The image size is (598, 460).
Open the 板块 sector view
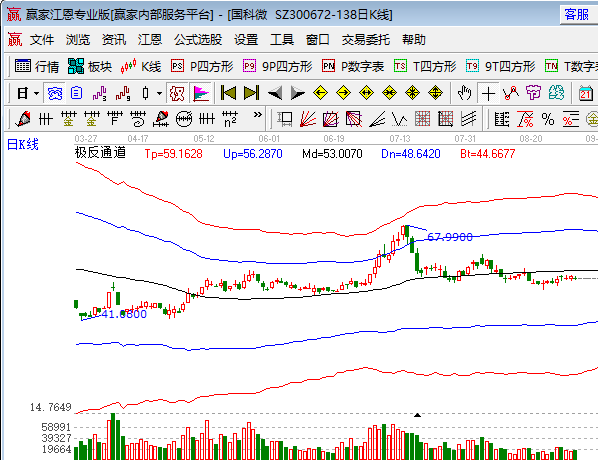pyautogui.click(x=90, y=66)
